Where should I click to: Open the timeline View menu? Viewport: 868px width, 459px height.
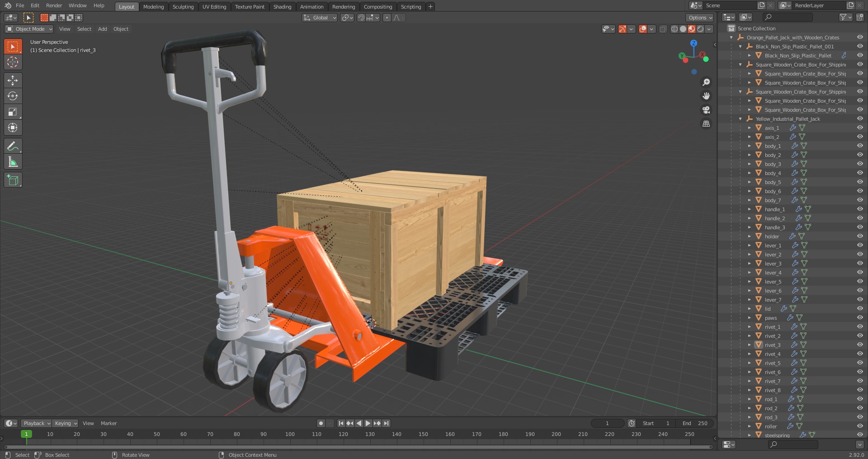(88, 423)
